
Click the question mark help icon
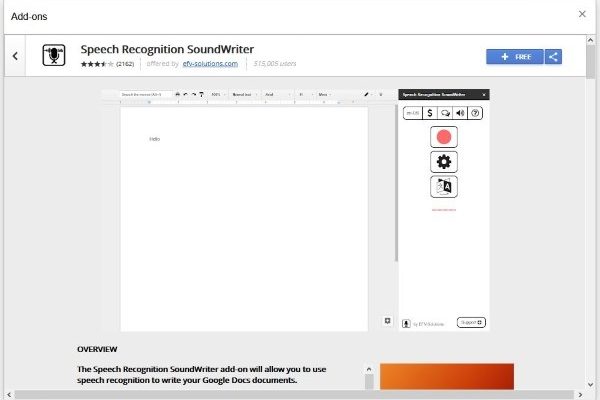[x=475, y=113]
